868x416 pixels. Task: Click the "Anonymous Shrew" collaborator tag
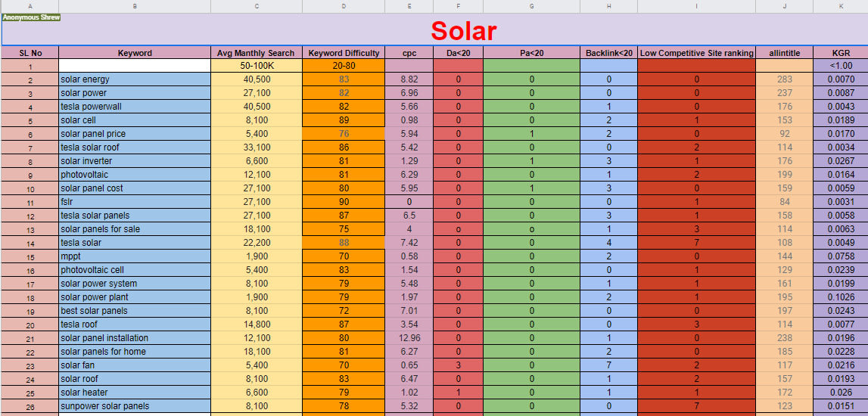click(31, 17)
